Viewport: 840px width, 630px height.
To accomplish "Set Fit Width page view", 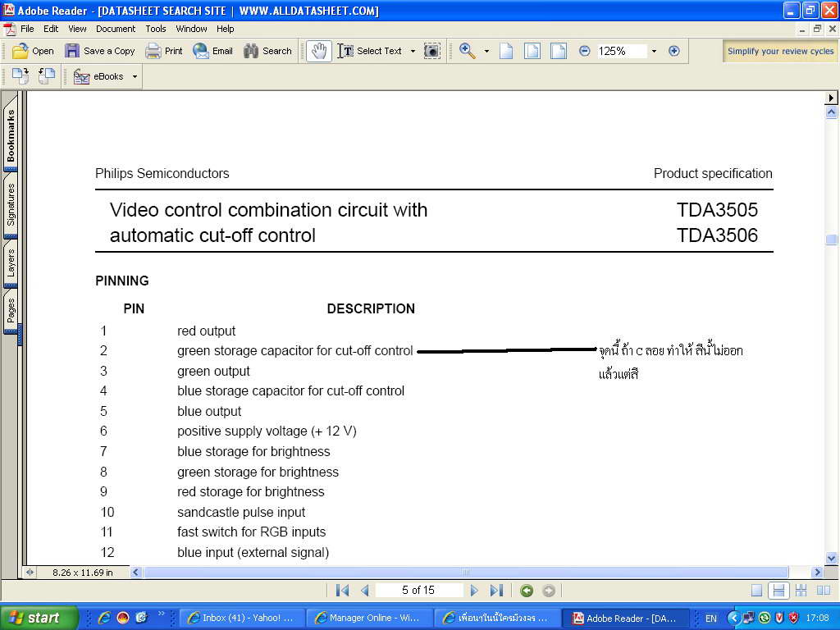I will click(558, 51).
